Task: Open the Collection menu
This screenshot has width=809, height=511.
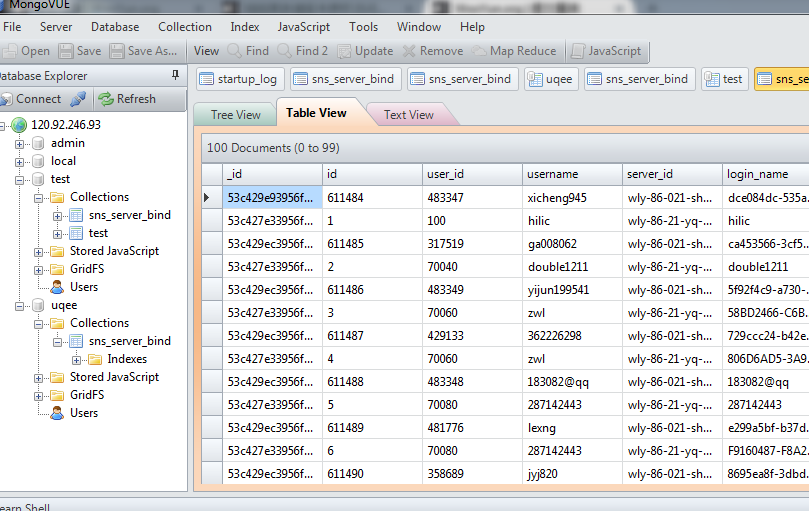Action: click(185, 27)
